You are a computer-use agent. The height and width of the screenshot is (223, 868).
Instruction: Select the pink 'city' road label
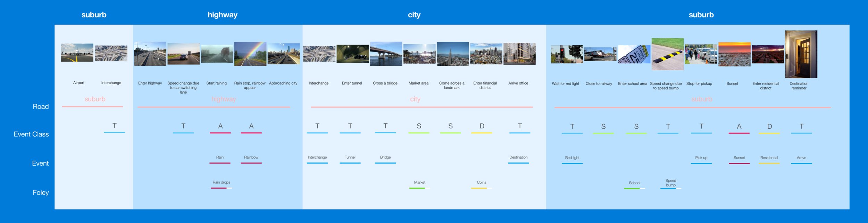coord(415,99)
